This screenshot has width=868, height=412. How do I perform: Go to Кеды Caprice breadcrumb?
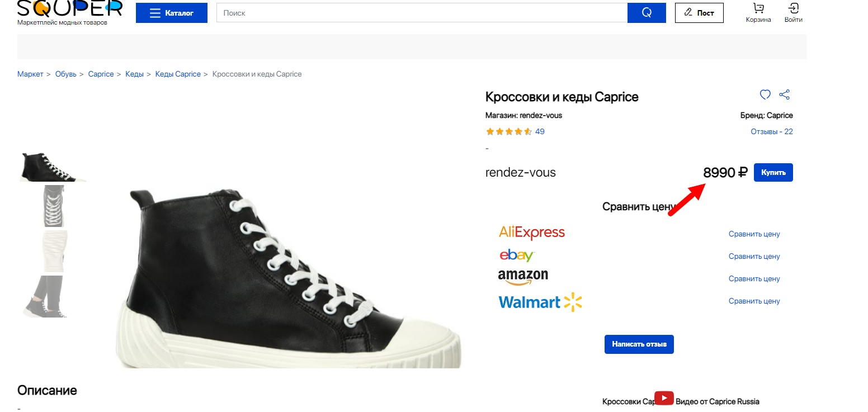[x=177, y=74]
